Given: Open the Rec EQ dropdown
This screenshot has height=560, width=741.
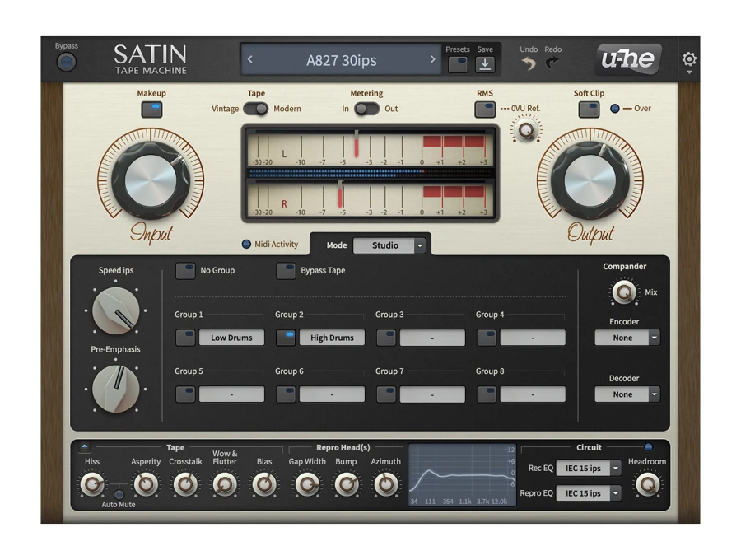Looking at the screenshot, I should (589, 469).
